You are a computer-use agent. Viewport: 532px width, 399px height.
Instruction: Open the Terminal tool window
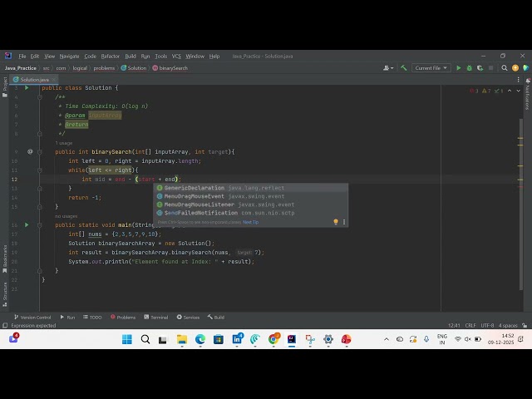click(x=155, y=318)
